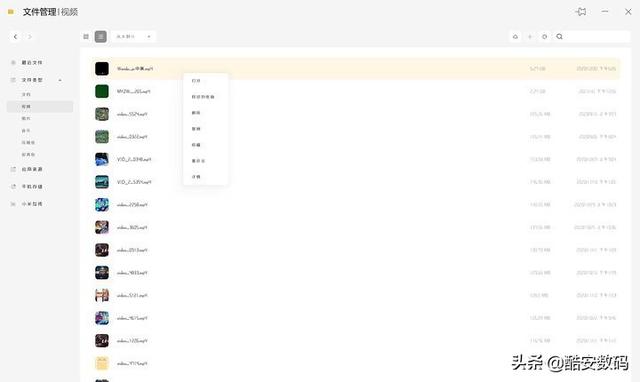
Task: Open 小米互传 in the sidebar
Action: pyautogui.click(x=32, y=204)
